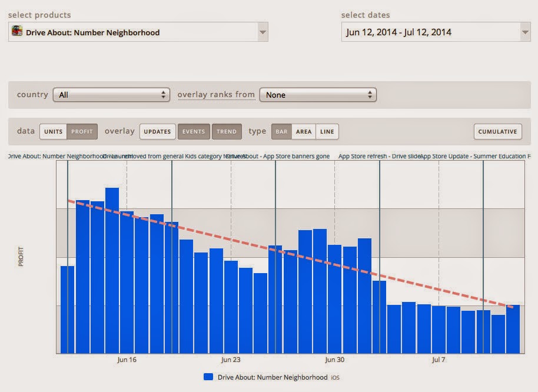The image size is (538, 392).
Task: Click the iOS tag in the legend
Action: tap(336, 378)
